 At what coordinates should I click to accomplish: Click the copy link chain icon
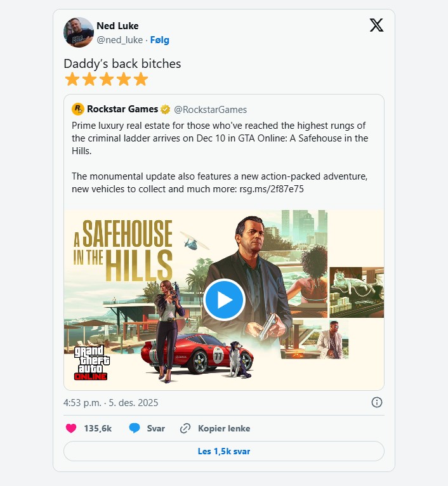click(x=185, y=428)
